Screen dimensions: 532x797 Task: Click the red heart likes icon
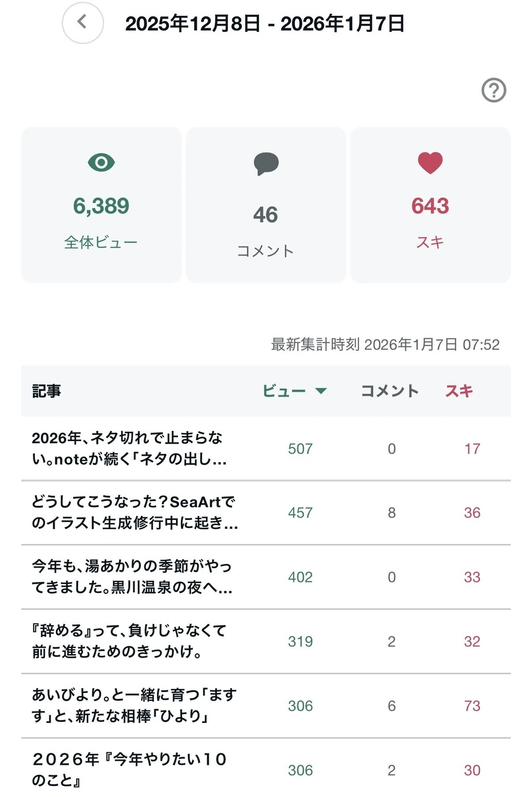pos(430,163)
